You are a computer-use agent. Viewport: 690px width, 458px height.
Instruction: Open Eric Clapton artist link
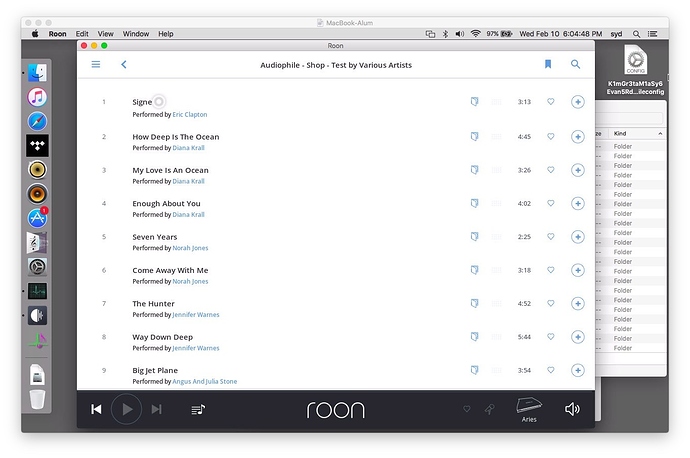pos(190,114)
